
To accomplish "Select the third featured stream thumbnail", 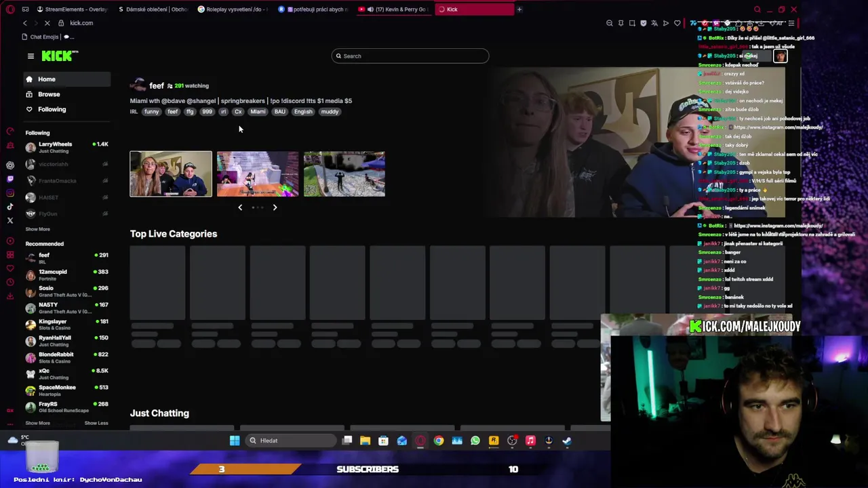I will [344, 174].
